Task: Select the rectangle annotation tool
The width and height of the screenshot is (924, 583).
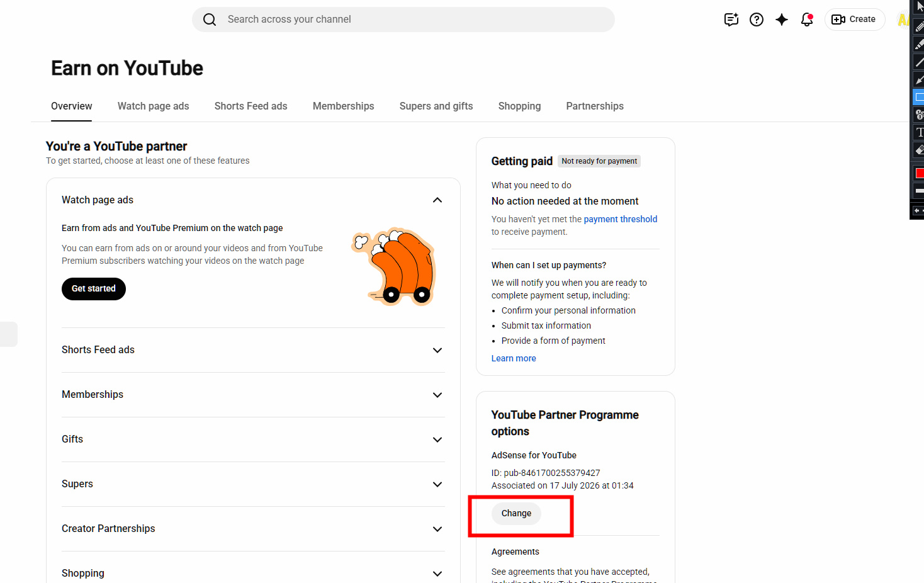Action: point(919,97)
